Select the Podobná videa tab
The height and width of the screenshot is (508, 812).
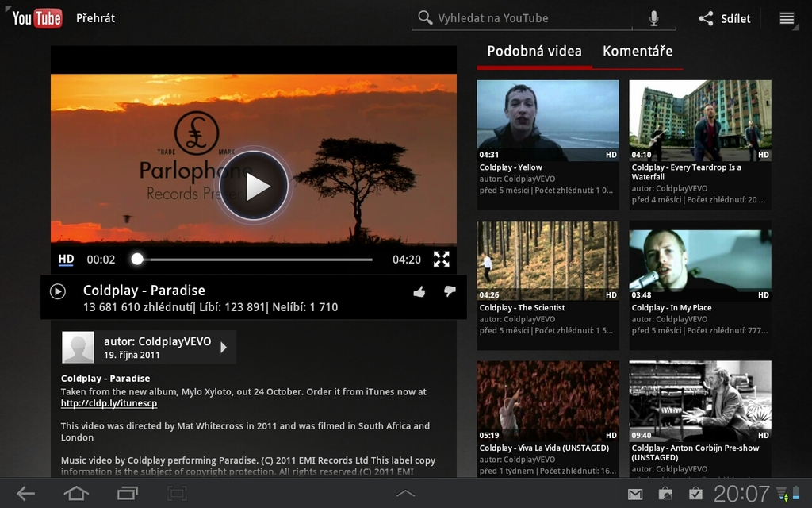tap(534, 52)
